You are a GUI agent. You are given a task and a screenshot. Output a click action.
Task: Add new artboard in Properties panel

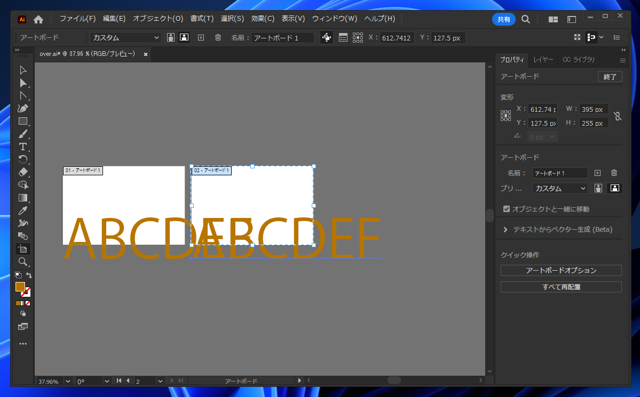tap(598, 173)
